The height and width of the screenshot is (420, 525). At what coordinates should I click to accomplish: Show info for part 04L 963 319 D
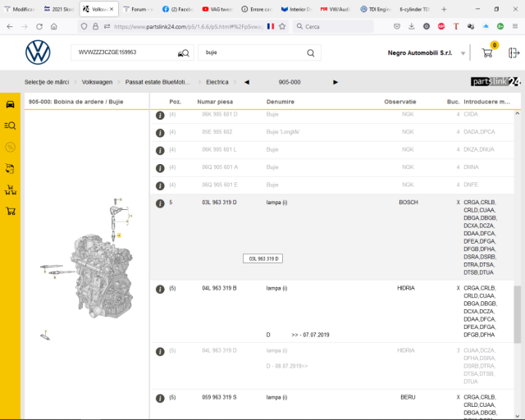tap(160, 352)
